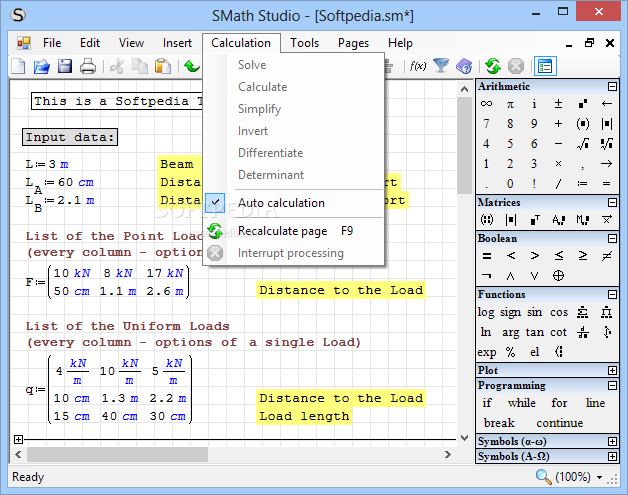
Task: Open the reference book help icon
Action: click(464, 66)
